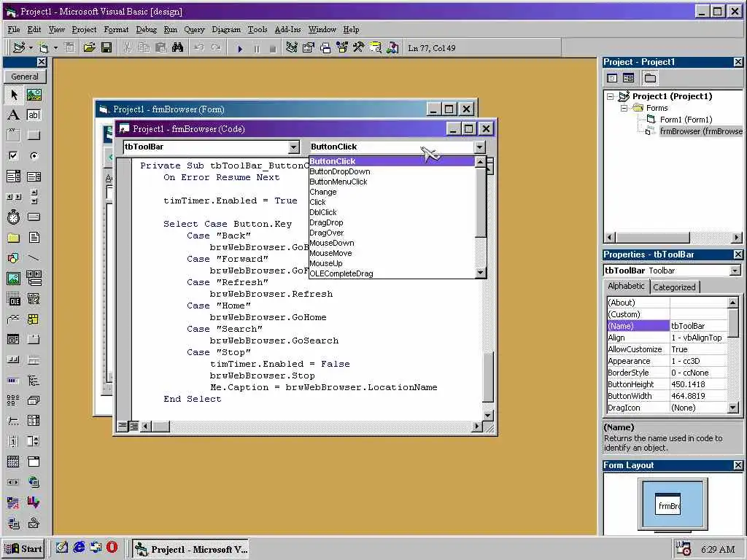Collapse the Project1 tree node
This screenshot has width=747, height=560.
tap(611, 97)
